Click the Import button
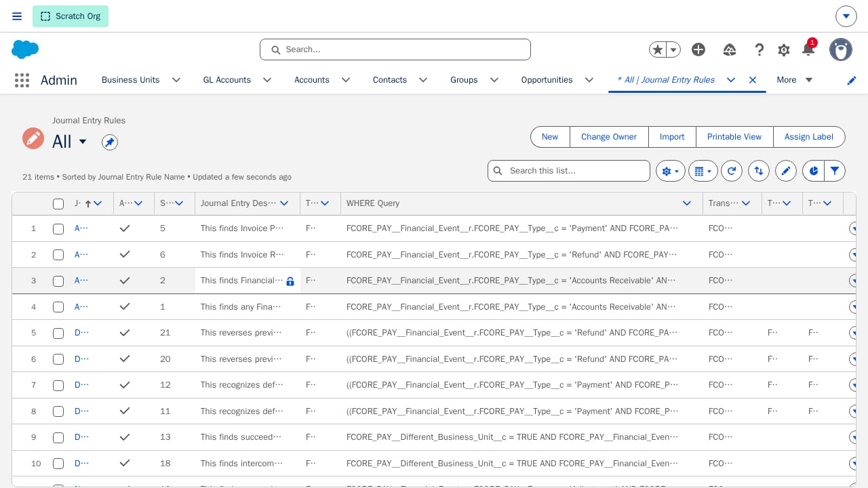This screenshot has width=868, height=488. pyautogui.click(x=672, y=137)
